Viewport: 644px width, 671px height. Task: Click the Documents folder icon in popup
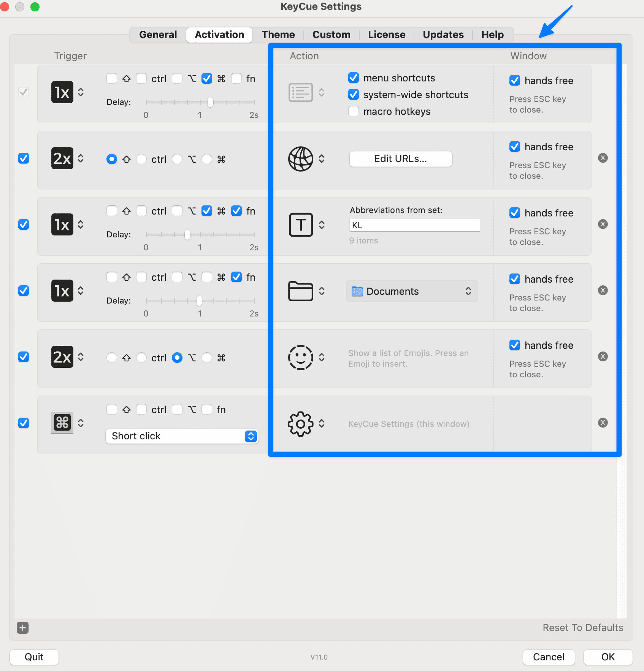pyautogui.click(x=357, y=291)
